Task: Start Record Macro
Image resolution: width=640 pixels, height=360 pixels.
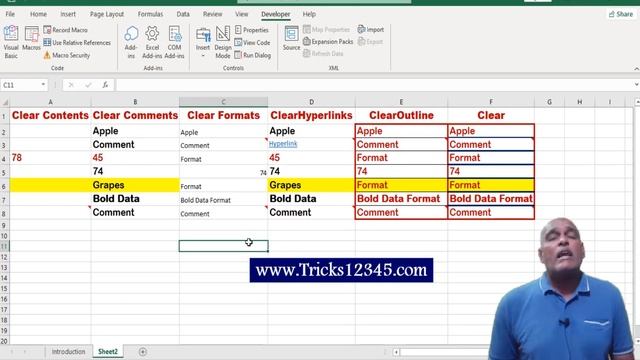Action: point(65,30)
